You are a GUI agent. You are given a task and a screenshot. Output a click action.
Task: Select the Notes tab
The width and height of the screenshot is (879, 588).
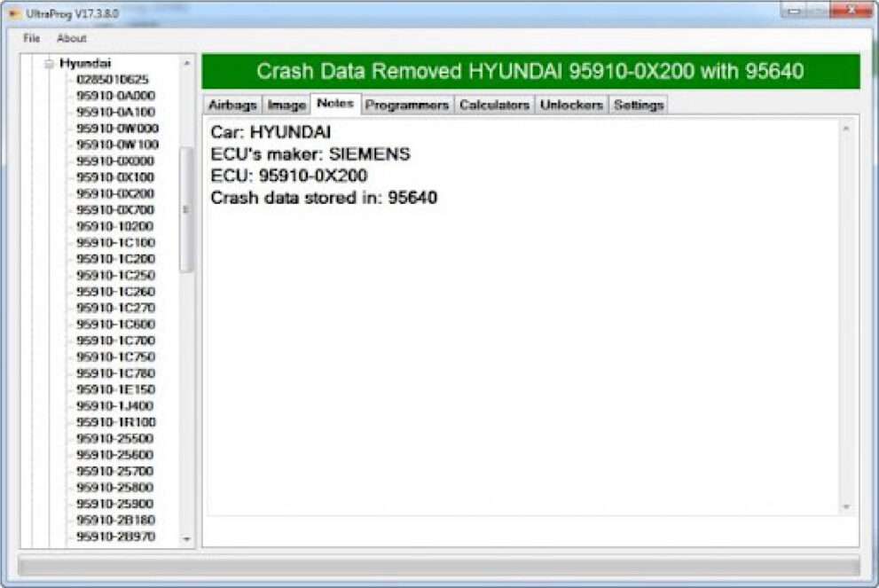point(335,104)
